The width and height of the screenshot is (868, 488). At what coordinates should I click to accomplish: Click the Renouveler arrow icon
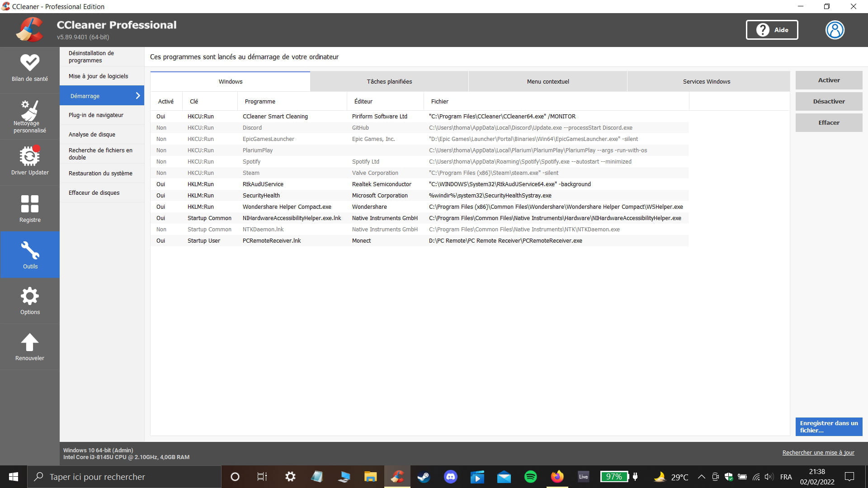click(30, 342)
